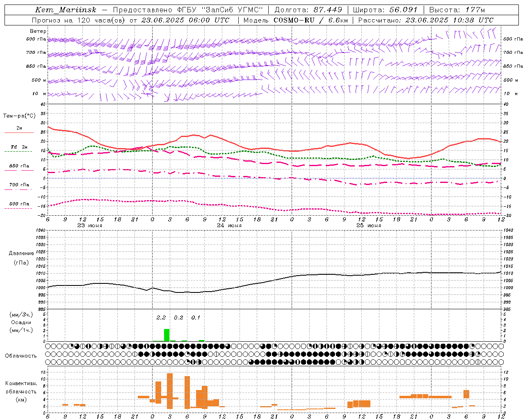This screenshot has width=525, height=420.
Task: Click the station name Kem_Mariinsk
Action: tap(66, 10)
